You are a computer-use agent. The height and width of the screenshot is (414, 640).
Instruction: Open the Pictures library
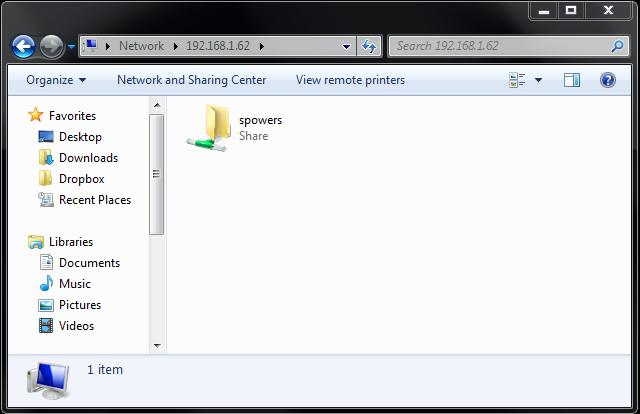coord(80,305)
